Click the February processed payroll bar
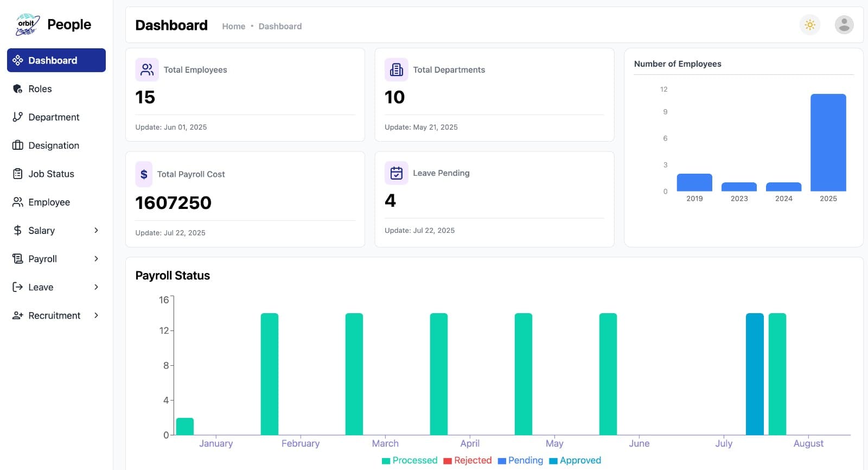Screen dimensions: 868x470 coord(270,374)
